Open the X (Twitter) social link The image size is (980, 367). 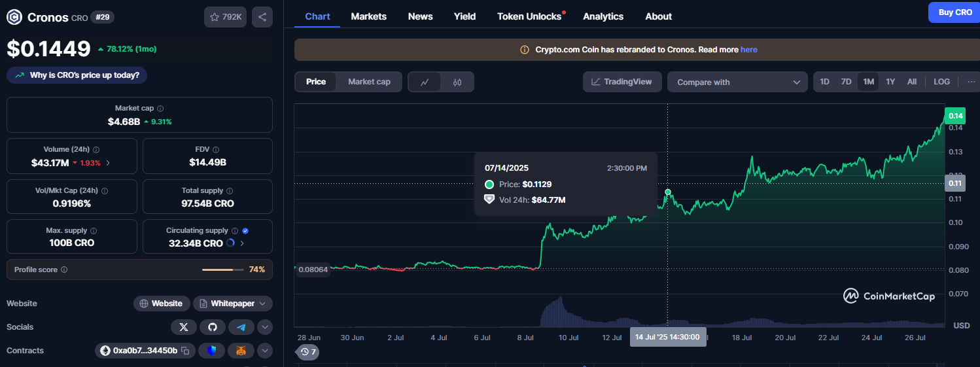(x=184, y=327)
